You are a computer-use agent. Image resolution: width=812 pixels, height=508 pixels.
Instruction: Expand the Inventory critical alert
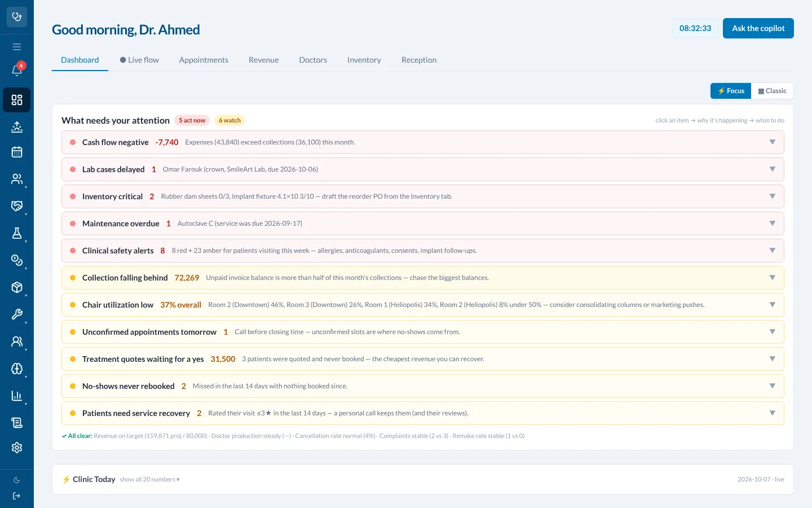pos(423,196)
